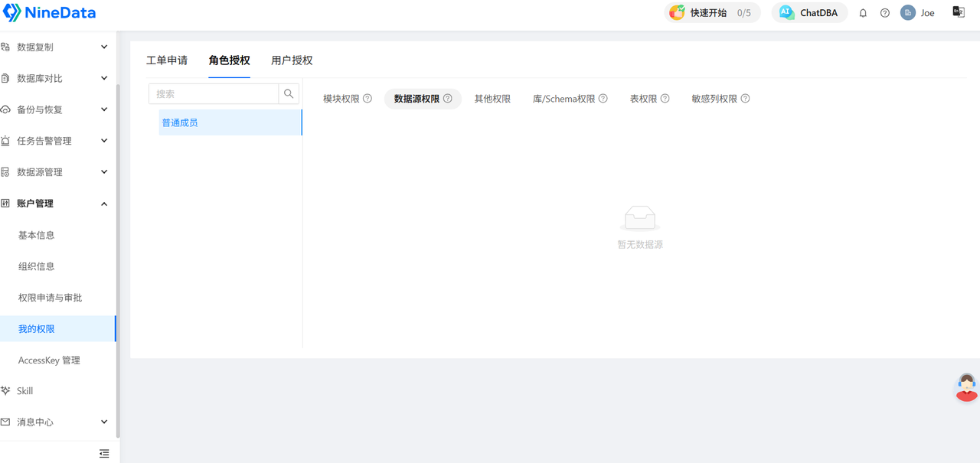Open the 其他权限 tab
980x463 pixels.
[x=492, y=99]
